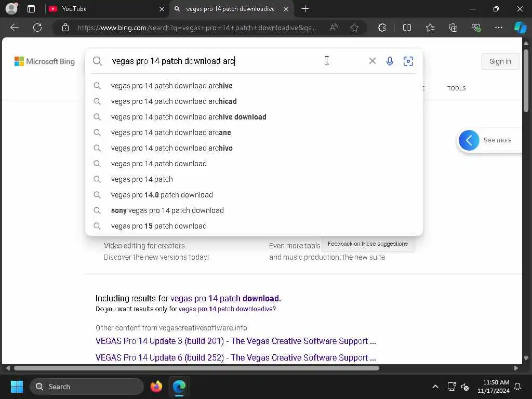Screen dimensions: 532x399
Task: Open the Extensions puzzle icon
Action: pos(382,28)
